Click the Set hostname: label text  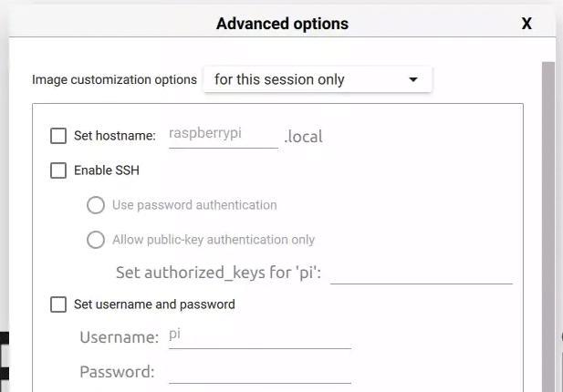click(115, 136)
